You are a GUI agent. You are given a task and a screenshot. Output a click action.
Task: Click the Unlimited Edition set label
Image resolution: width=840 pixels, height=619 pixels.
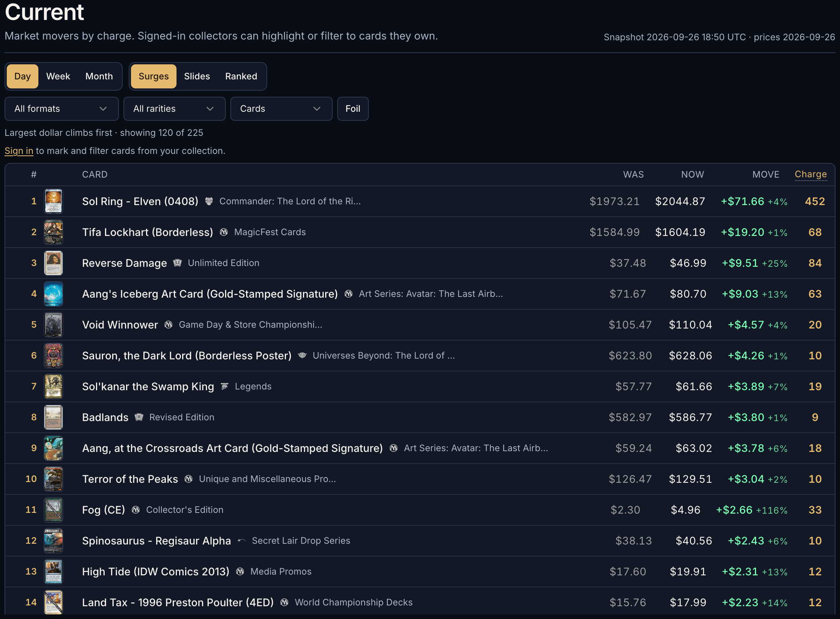pyautogui.click(x=224, y=263)
